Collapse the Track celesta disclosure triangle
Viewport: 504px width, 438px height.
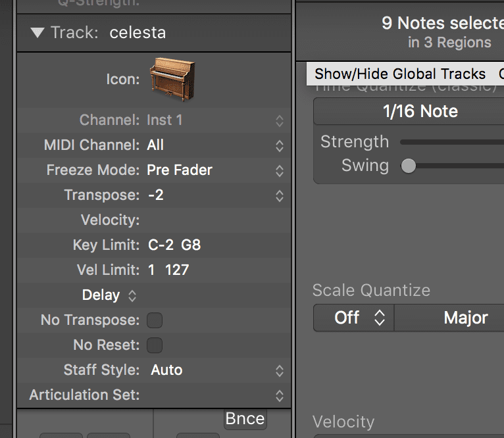(x=38, y=33)
